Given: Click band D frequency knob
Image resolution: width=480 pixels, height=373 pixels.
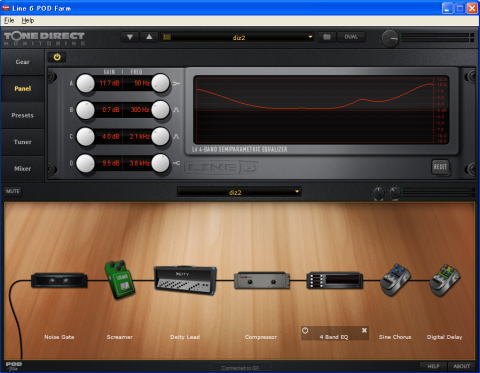Looking at the screenshot, I should 160,163.
